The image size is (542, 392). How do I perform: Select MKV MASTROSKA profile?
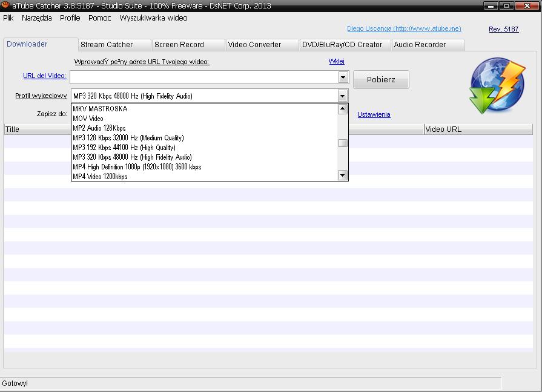coord(204,109)
